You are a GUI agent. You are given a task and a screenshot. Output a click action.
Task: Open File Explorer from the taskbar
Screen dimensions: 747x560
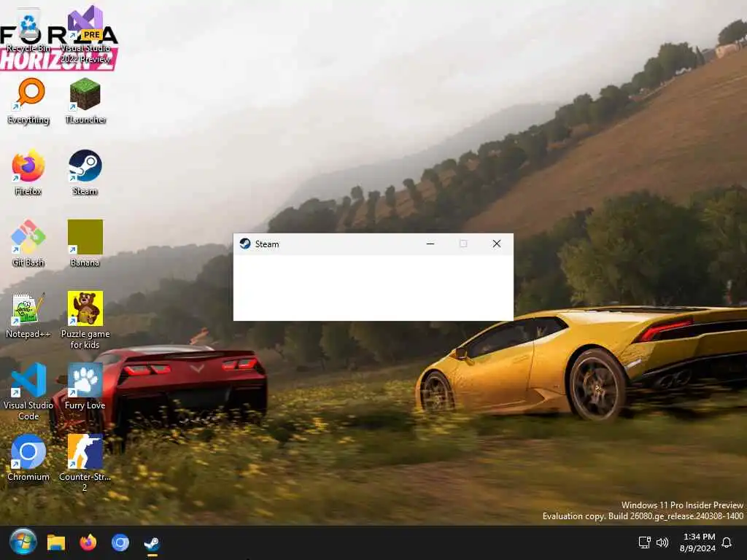click(55, 542)
